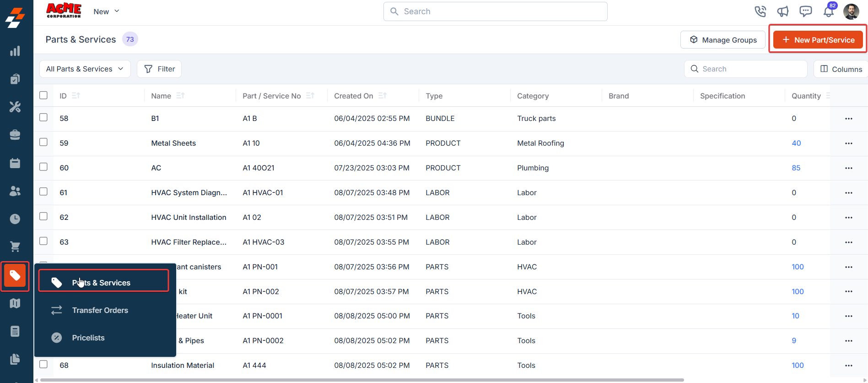Click the 73 count badge
Viewport: 868px width, 383px height.
point(130,39)
